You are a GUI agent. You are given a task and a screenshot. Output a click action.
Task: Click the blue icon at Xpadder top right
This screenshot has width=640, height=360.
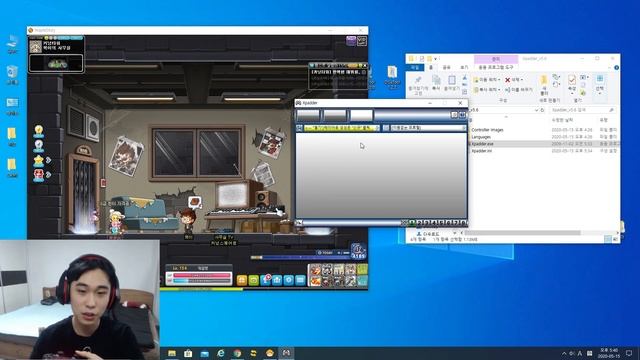[x=462, y=115]
